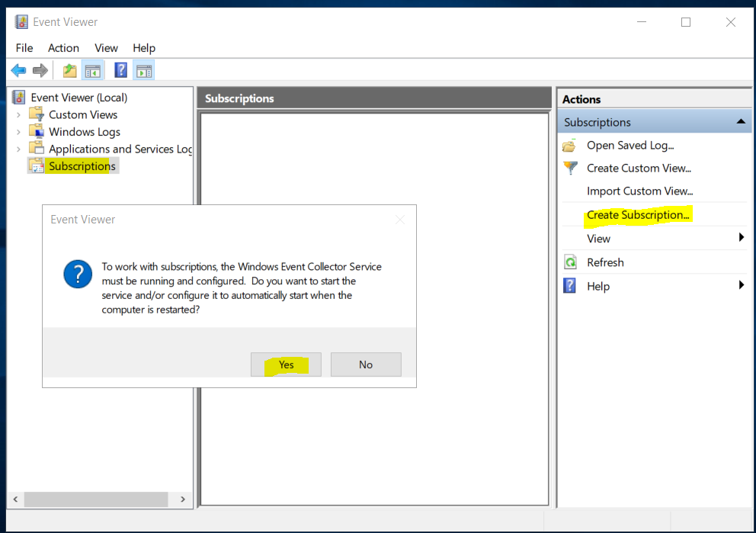The image size is (756, 533).
Task: Toggle the Show/Hide Action Pane icon
Action: pyautogui.click(x=144, y=71)
